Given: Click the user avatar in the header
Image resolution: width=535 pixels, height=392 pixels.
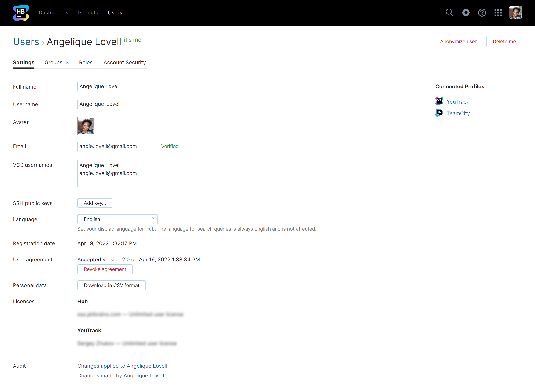Looking at the screenshot, I should click(515, 13).
